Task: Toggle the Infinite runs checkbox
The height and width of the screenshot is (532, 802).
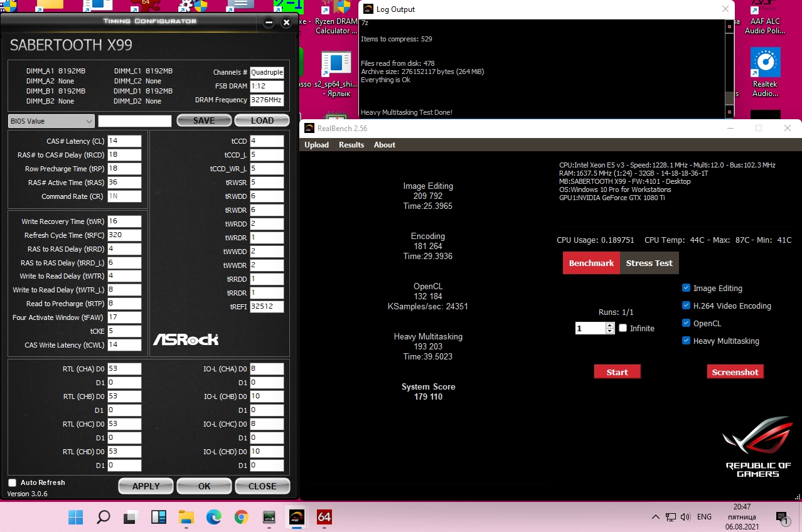Action: pos(623,328)
